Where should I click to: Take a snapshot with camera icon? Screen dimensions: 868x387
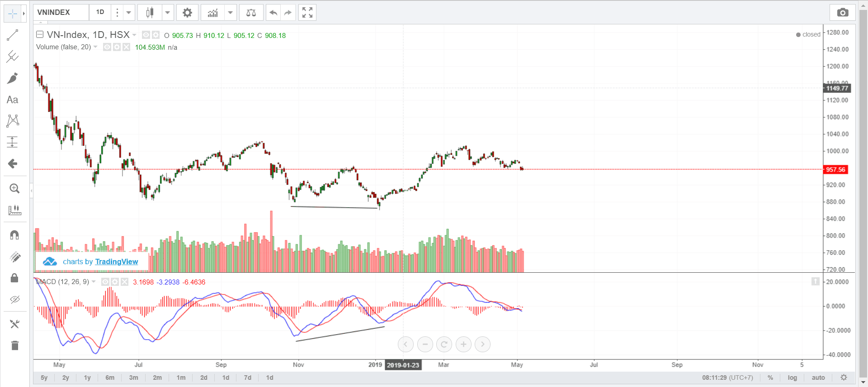point(843,12)
